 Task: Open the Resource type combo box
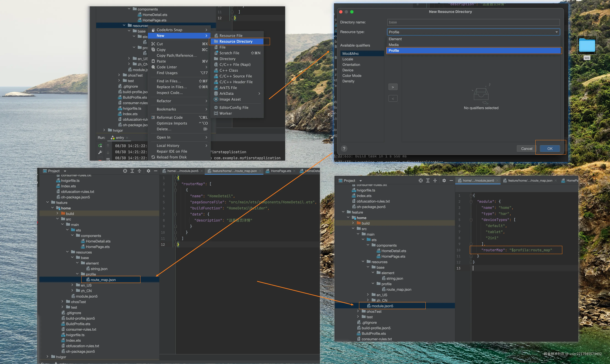(x=473, y=32)
